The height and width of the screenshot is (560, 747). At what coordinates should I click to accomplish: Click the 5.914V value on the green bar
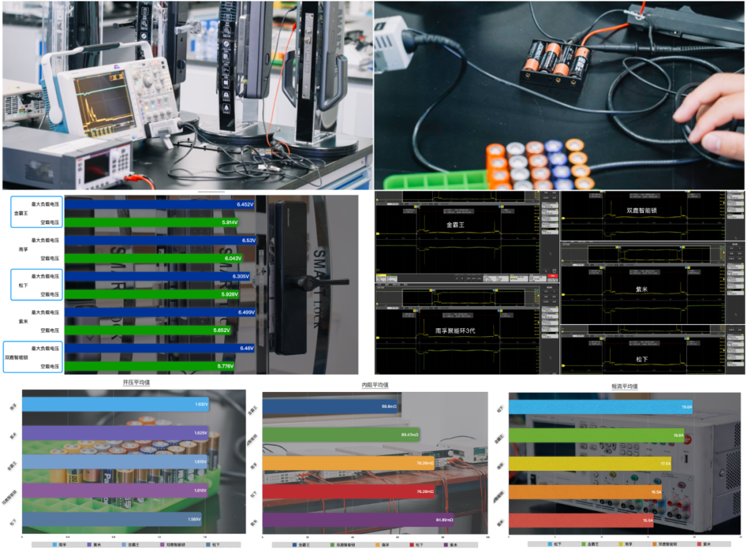230,223
